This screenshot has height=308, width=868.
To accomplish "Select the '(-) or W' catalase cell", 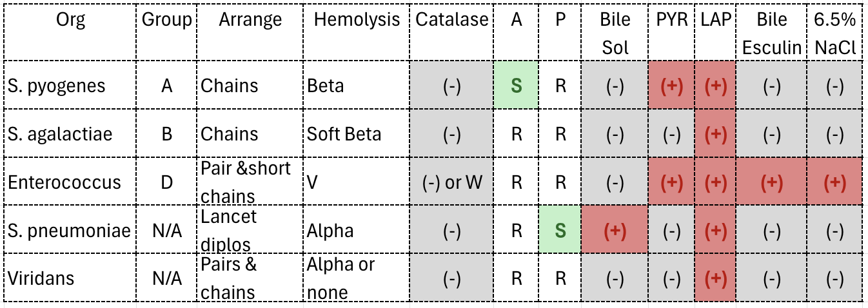I will 451,182.
